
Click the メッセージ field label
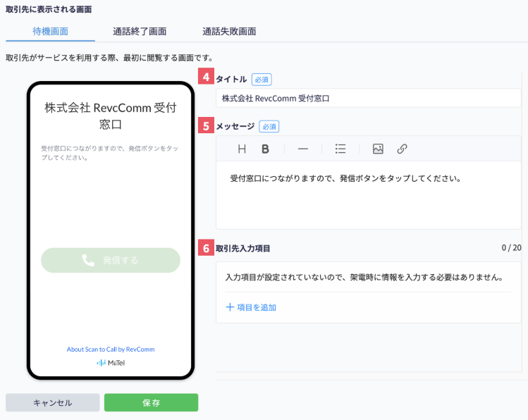point(235,126)
